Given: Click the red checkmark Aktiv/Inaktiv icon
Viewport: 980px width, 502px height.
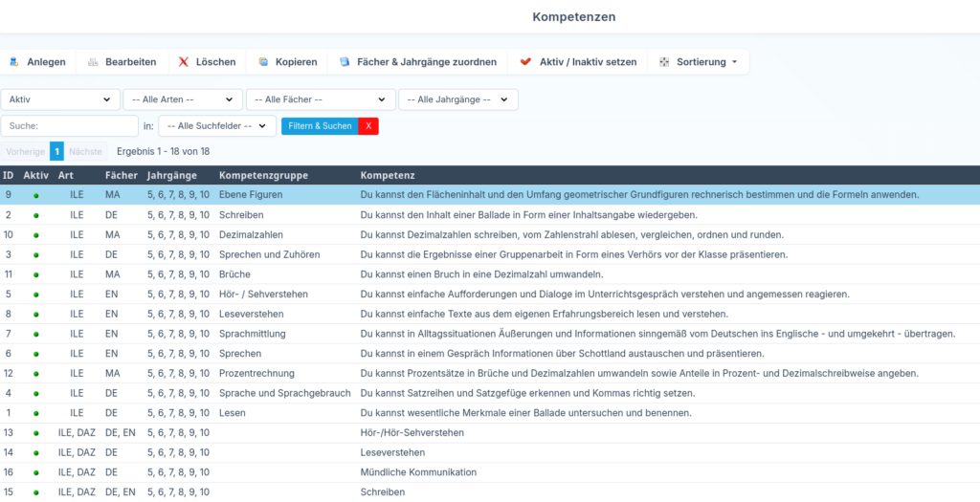Looking at the screenshot, I should pyautogui.click(x=525, y=62).
